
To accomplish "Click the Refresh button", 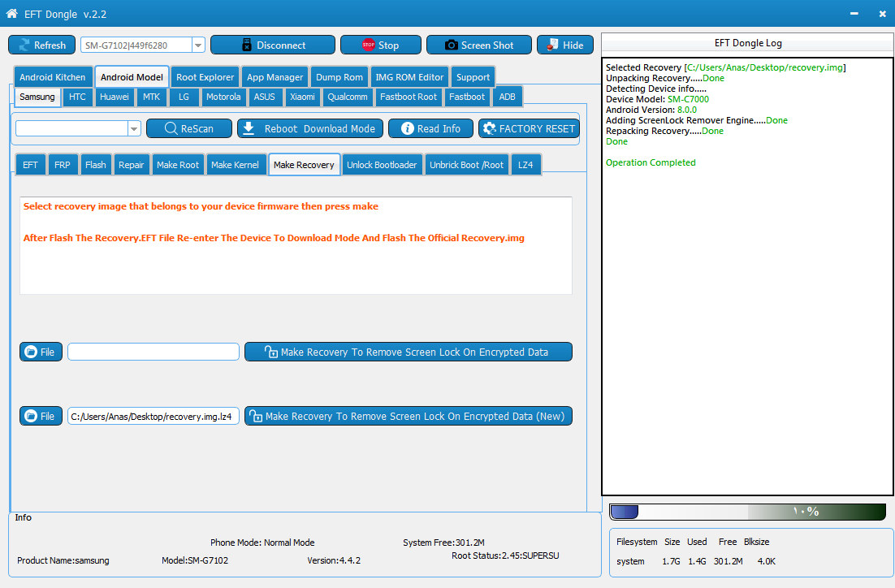I will pyautogui.click(x=41, y=45).
